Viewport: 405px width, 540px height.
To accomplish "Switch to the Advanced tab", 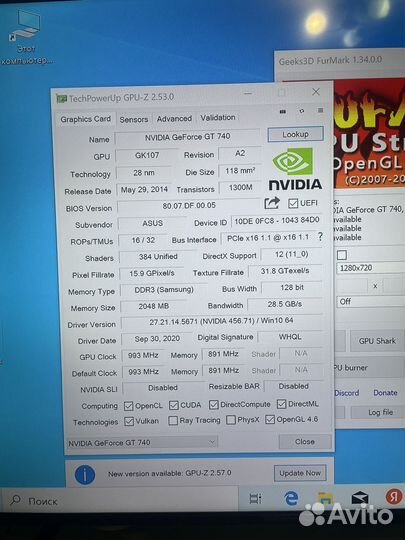I will pos(174,118).
